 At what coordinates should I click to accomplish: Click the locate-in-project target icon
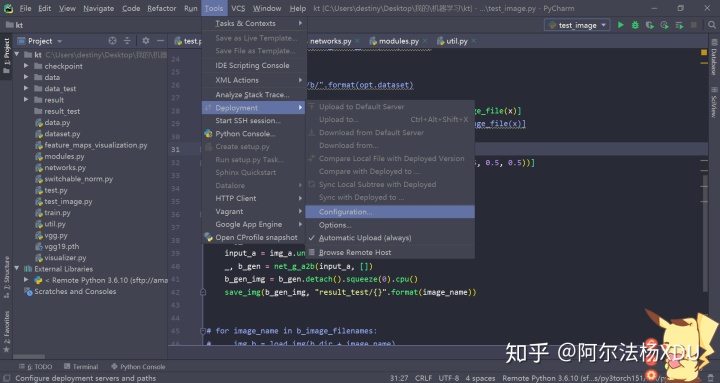pos(112,41)
